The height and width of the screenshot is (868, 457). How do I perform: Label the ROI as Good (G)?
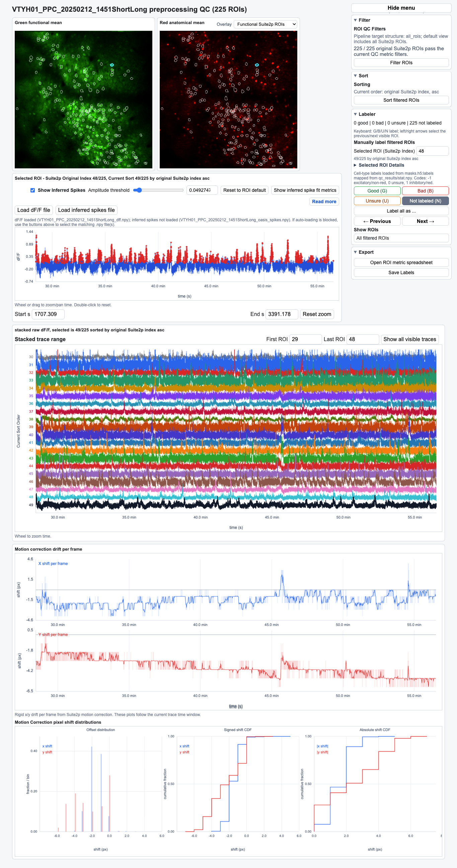[377, 191]
